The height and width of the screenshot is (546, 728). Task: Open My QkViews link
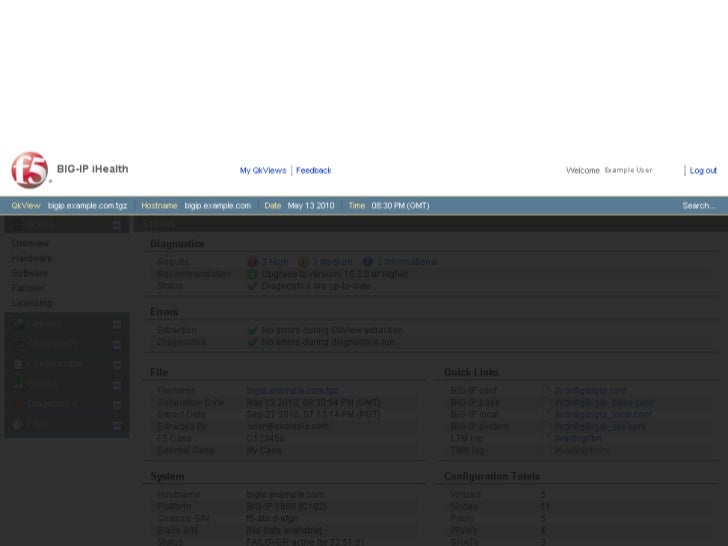click(263, 170)
